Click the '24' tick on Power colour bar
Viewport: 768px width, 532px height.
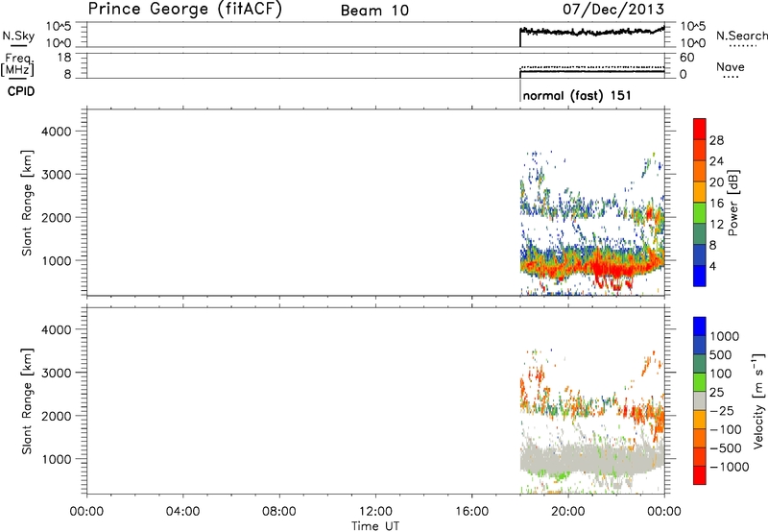[716, 161]
